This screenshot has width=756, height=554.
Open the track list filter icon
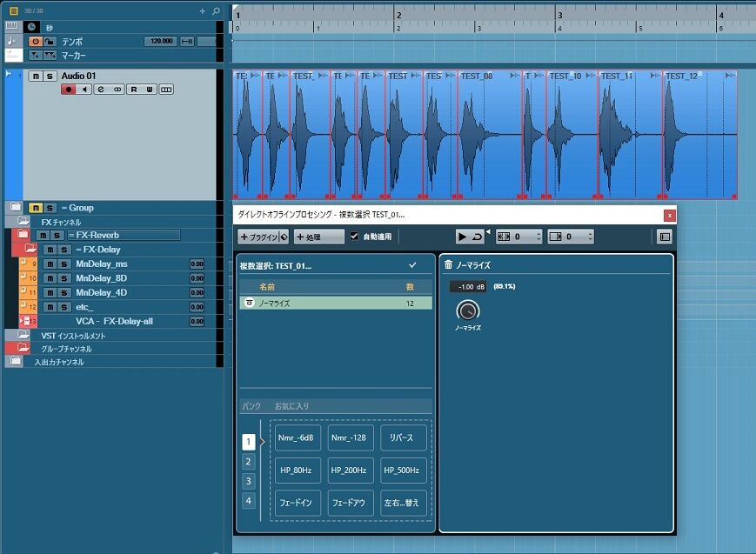(x=14, y=10)
